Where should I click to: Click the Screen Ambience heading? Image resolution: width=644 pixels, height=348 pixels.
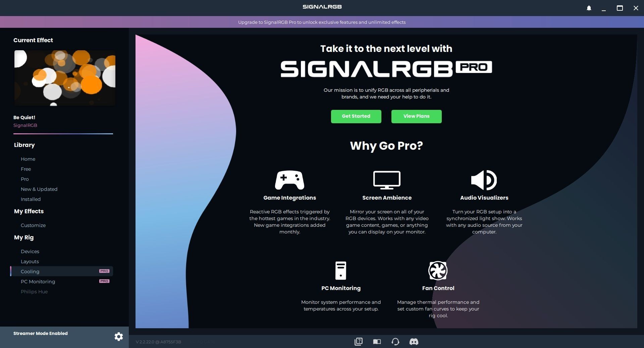(x=387, y=198)
